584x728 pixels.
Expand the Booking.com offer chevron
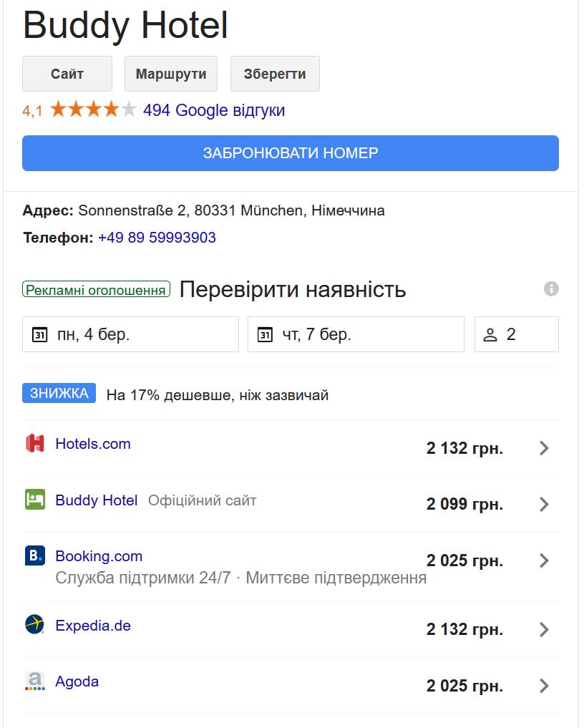(544, 560)
